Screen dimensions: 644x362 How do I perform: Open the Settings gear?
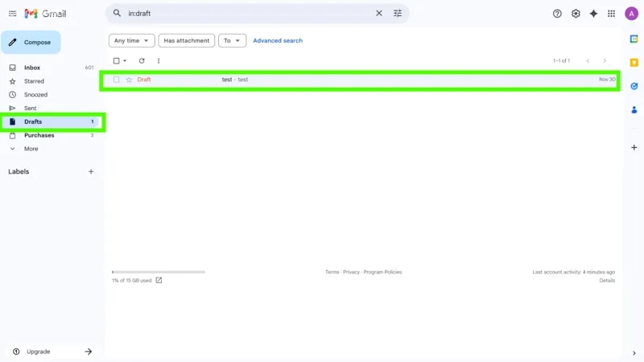[576, 14]
